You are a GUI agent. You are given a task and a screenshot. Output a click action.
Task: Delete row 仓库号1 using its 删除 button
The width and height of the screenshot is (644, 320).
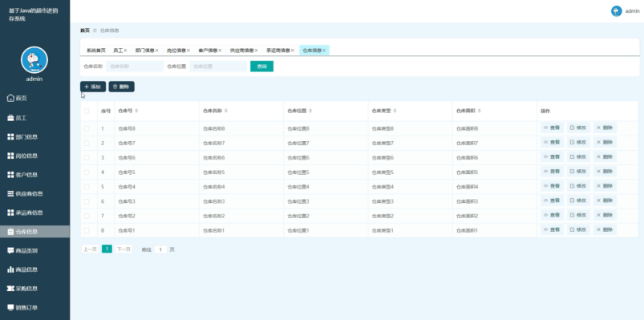[x=605, y=229]
